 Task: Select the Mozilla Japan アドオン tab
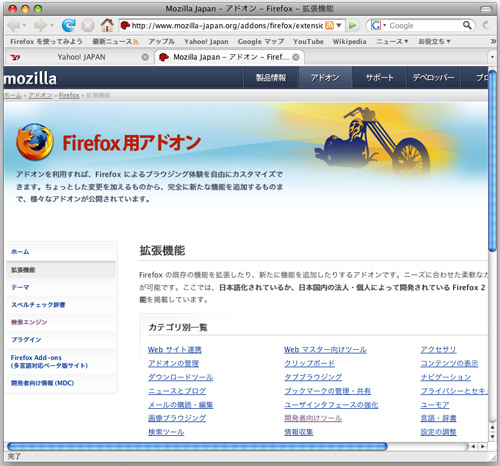[229, 57]
